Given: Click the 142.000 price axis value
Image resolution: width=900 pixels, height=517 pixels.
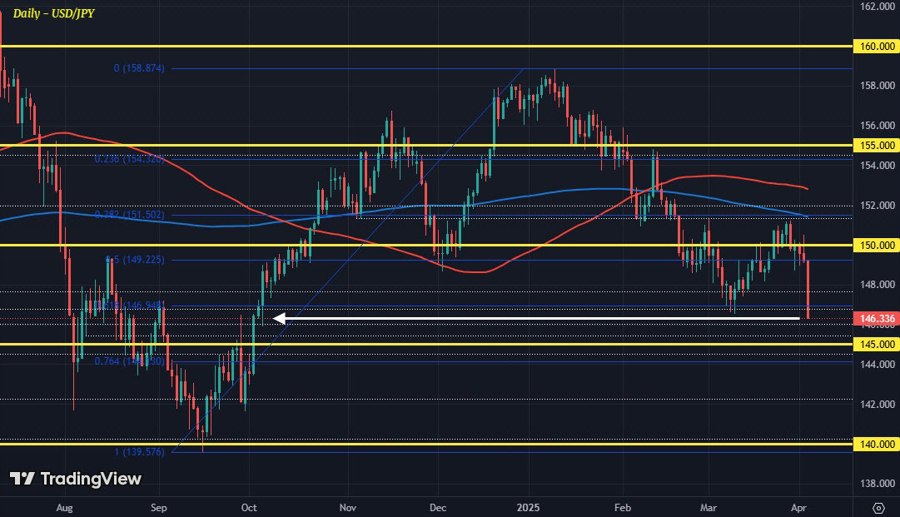Looking at the screenshot, I should [878, 404].
